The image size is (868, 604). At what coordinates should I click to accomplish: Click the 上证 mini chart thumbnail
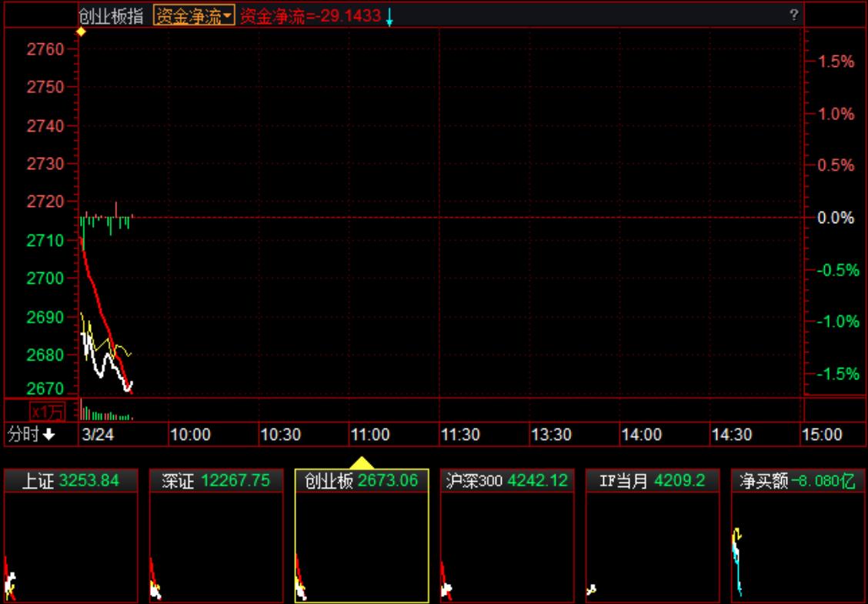[x=71, y=547]
